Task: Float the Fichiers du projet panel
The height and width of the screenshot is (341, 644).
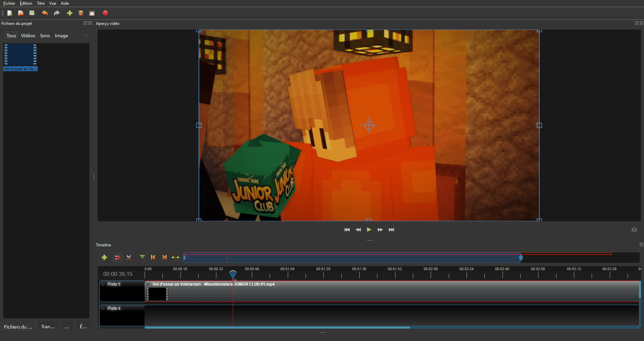Action: pos(85,23)
